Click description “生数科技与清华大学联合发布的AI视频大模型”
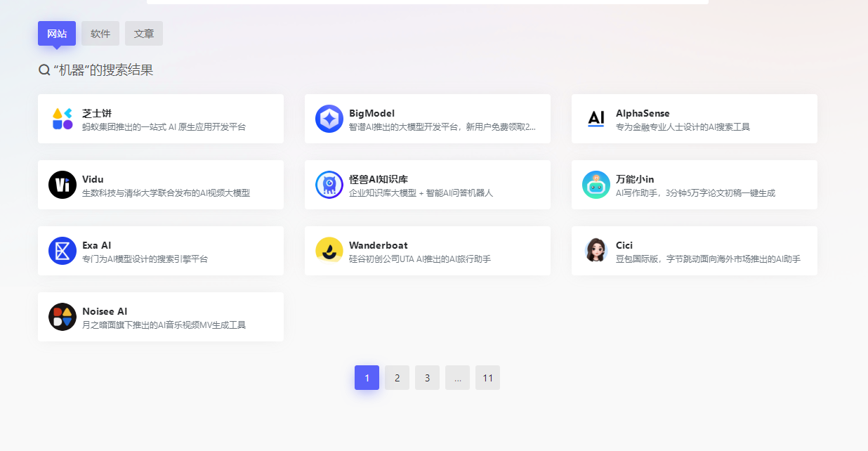This screenshot has height=451, width=868. [166, 193]
